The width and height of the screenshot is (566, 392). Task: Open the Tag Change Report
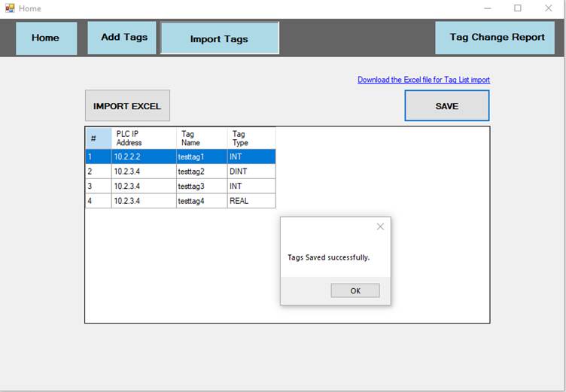(x=497, y=38)
